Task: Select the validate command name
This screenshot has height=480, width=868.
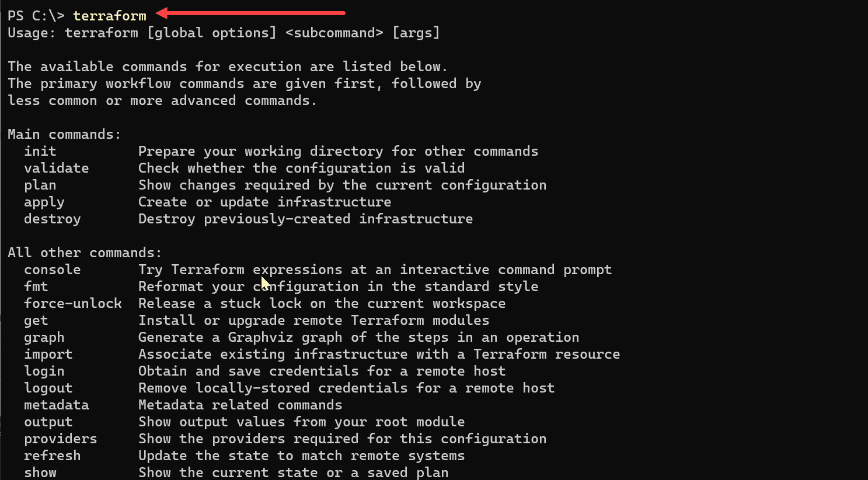Action: [x=57, y=168]
